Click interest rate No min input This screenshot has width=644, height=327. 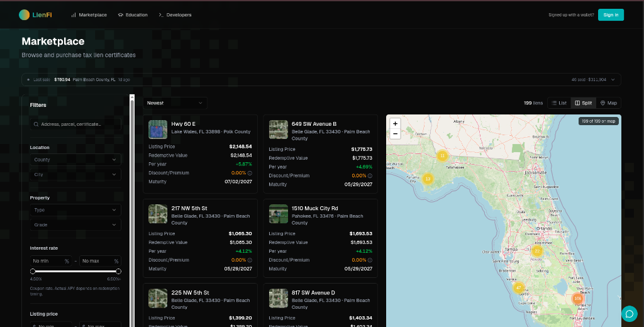[51, 261]
